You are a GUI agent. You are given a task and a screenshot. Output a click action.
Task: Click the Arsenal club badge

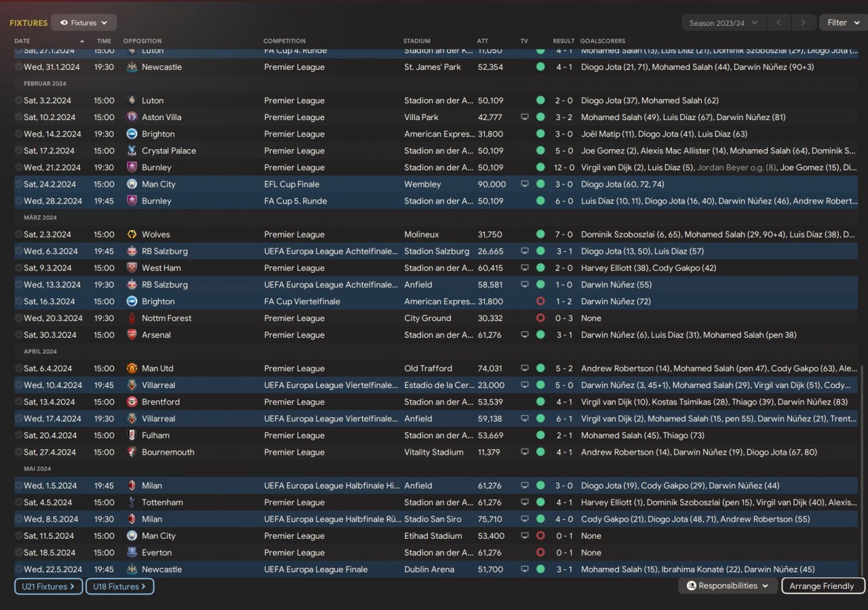[x=132, y=335]
